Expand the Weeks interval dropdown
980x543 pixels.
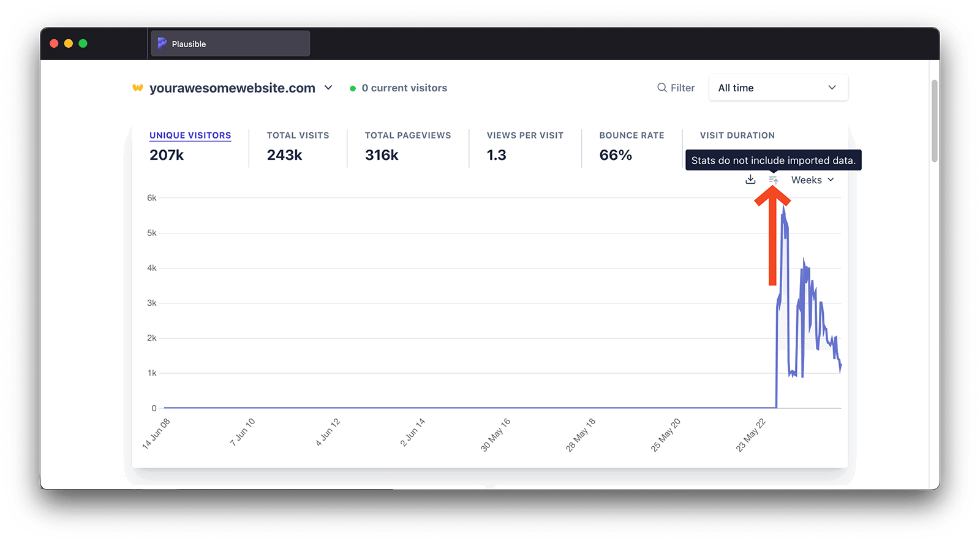point(812,180)
